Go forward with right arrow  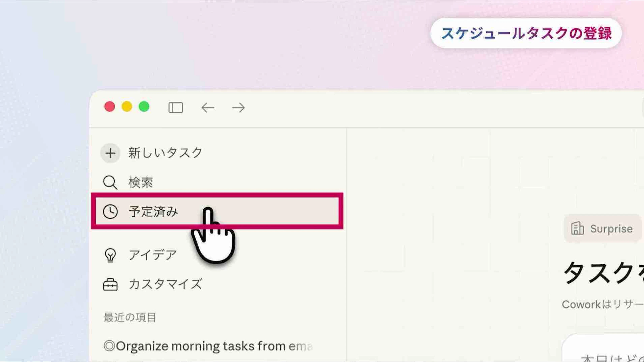tap(238, 108)
